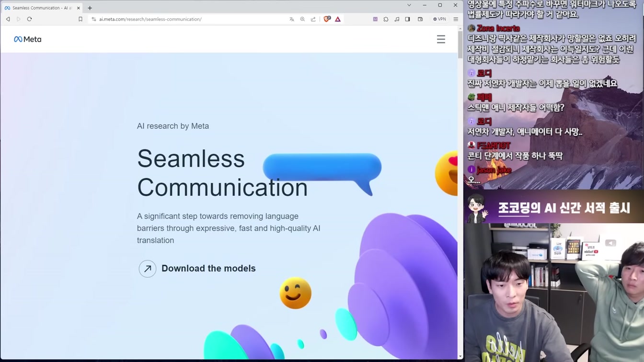644x362 pixels.
Task: Close the Seamless Communication tab
Action: tap(79, 8)
